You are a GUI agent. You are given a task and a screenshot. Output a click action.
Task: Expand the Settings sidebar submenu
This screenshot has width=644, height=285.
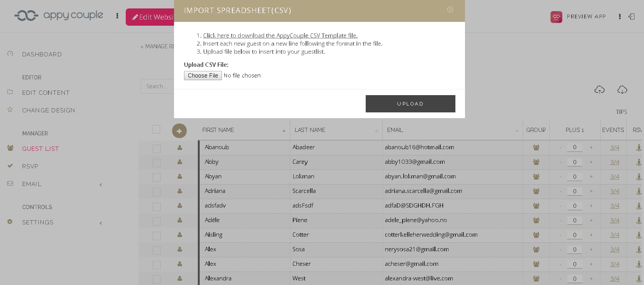pyautogui.click(x=101, y=223)
